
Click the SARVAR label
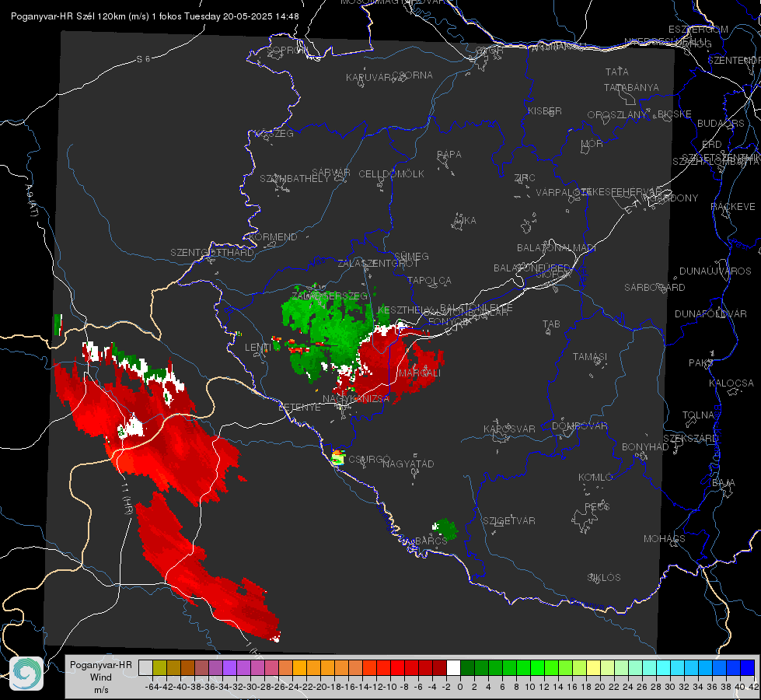coord(331,173)
